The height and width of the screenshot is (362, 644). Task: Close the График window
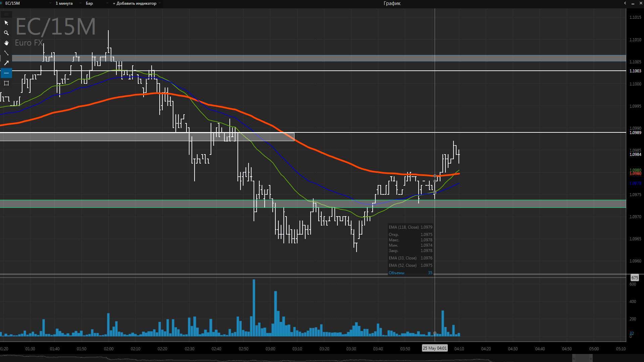tap(640, 3)
